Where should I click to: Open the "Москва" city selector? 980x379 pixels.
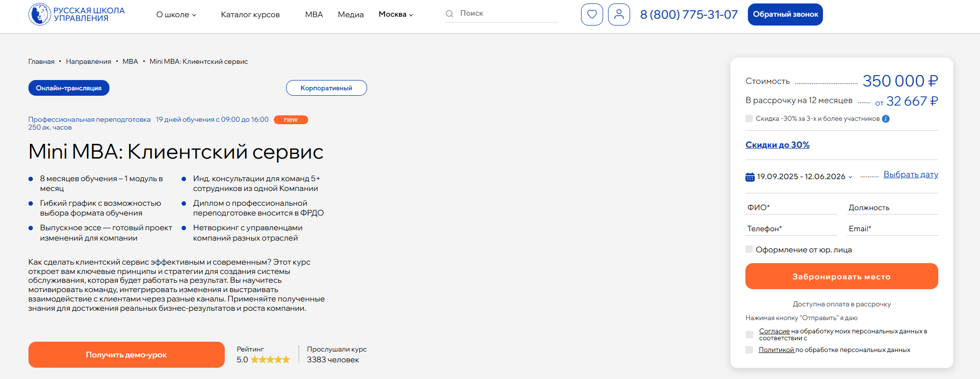(x=396, y=14)
